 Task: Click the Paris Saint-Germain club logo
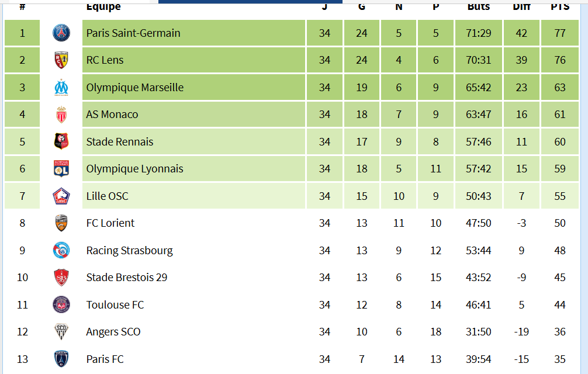point(61,33)
